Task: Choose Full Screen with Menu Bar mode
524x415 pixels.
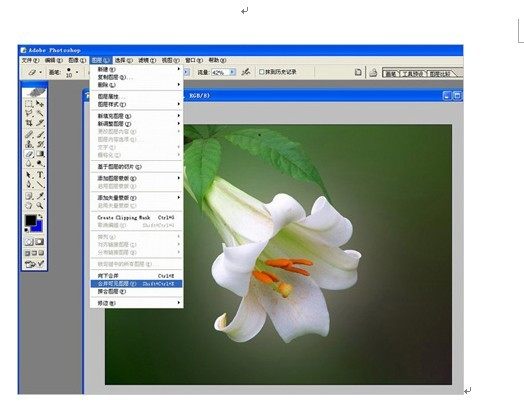Action: point(34,253)
